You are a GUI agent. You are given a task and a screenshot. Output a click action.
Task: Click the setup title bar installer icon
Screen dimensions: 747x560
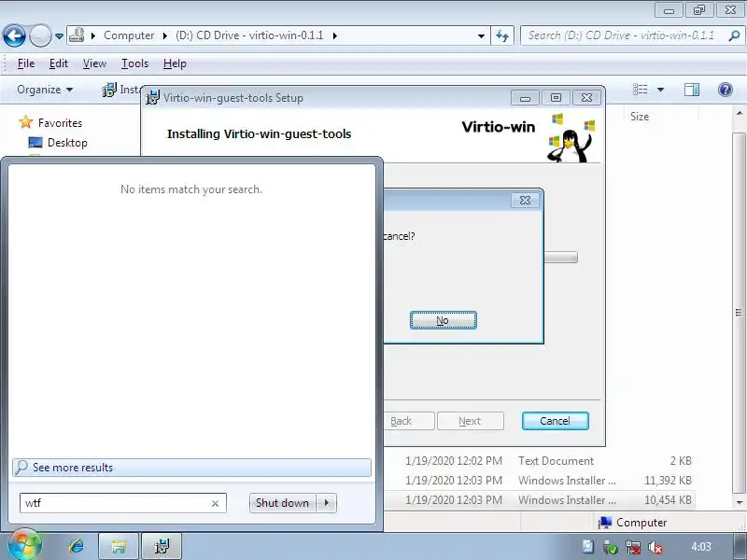tap(152, 98)
